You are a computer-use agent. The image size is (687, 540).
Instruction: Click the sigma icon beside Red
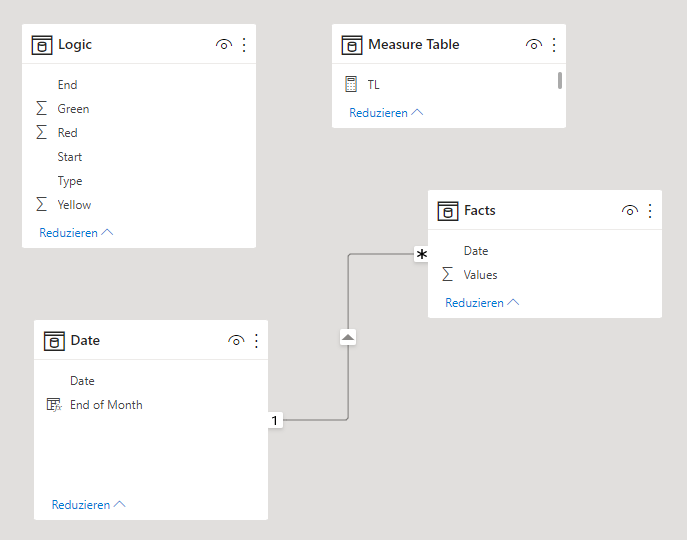pyautogui.click(x=42, y=132)
